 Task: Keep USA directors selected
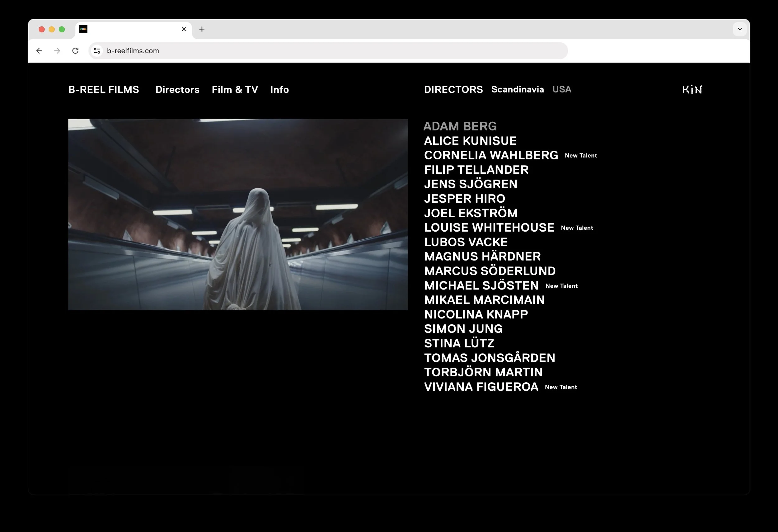point(562,89)
